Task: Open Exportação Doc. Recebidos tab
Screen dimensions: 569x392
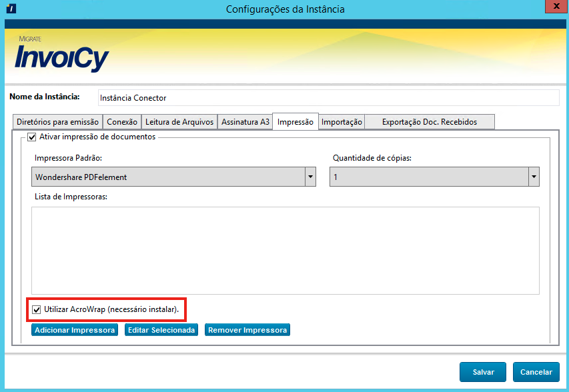Action: tap(430, 122)
